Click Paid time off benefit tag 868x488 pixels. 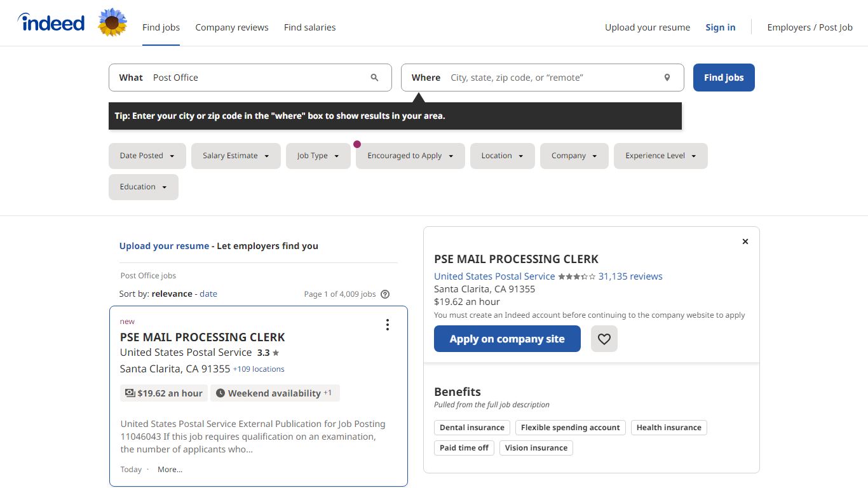click(464, 448)
